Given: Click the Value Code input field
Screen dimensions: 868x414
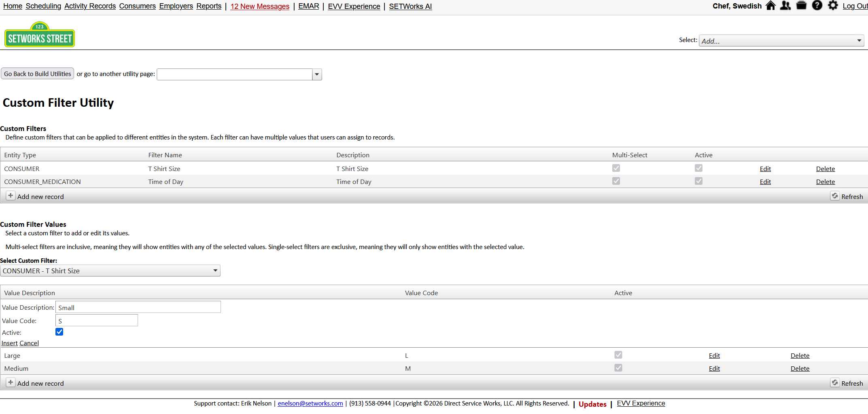Looking at the screenshot, I should pos(97,321).
